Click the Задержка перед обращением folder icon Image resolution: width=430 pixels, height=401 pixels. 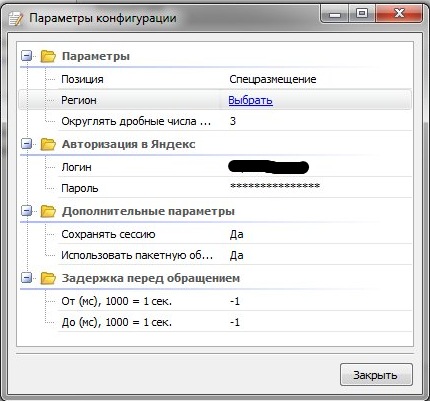(x=48, y=278)
